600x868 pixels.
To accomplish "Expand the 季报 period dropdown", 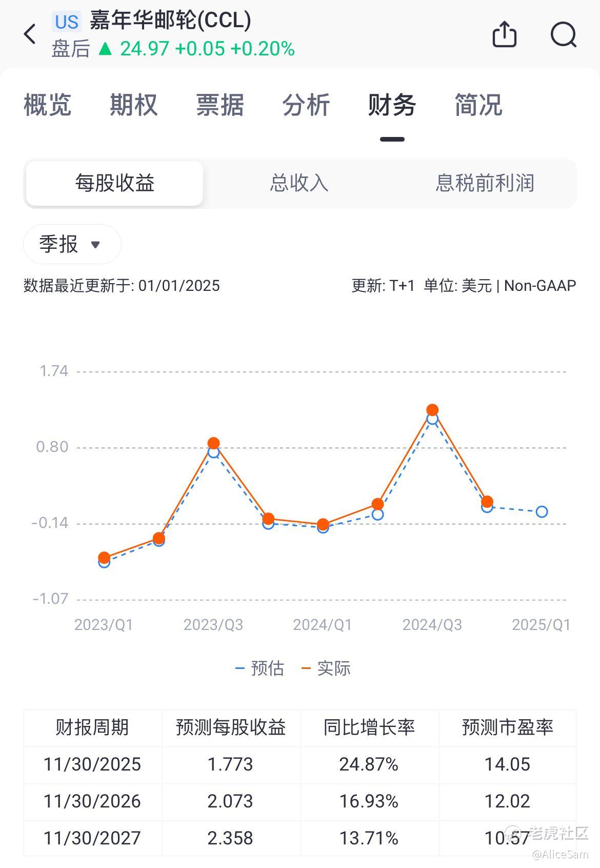I will 72,244.
